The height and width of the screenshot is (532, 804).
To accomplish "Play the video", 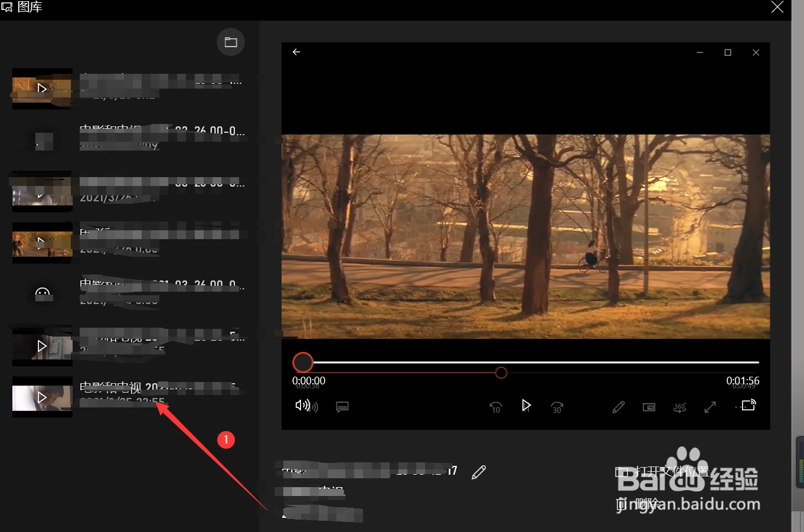I will pos(526,405).
